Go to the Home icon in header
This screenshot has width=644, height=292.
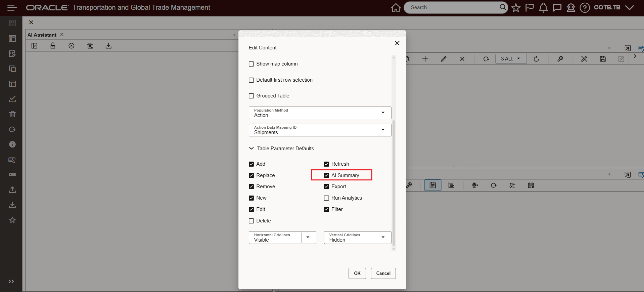[x=396, y=7]
